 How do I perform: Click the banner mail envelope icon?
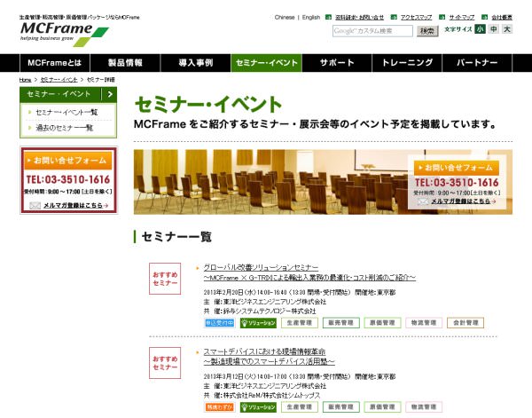pos(423,201)
